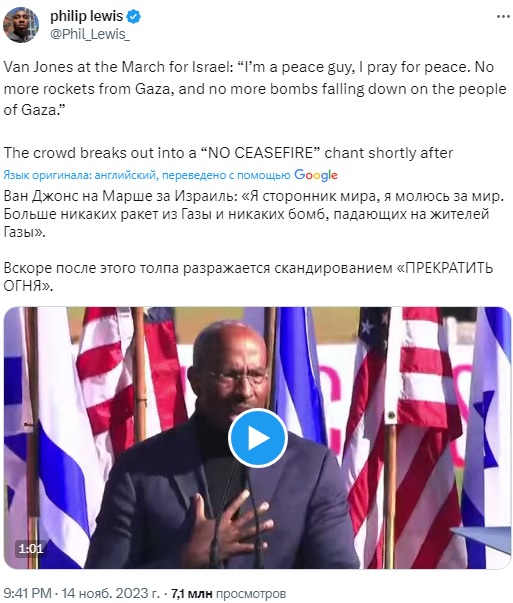This screenshot has width=513, height=603.
Task: Click the Google logo in translation notice
Action: [316, 175]
